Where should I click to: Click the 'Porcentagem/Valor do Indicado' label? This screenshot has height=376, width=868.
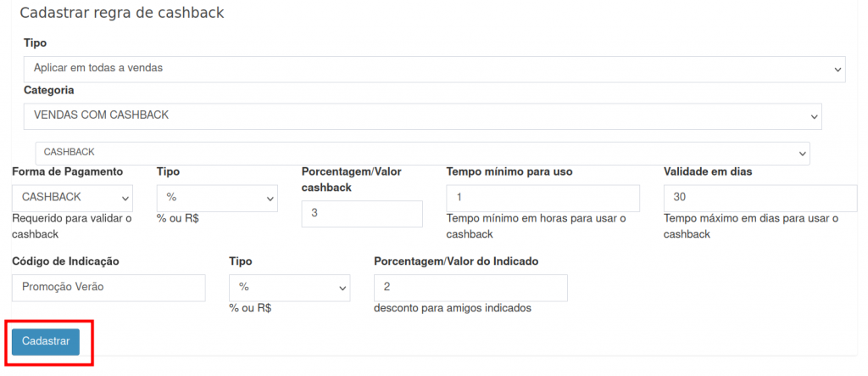(x=456, y=261)
